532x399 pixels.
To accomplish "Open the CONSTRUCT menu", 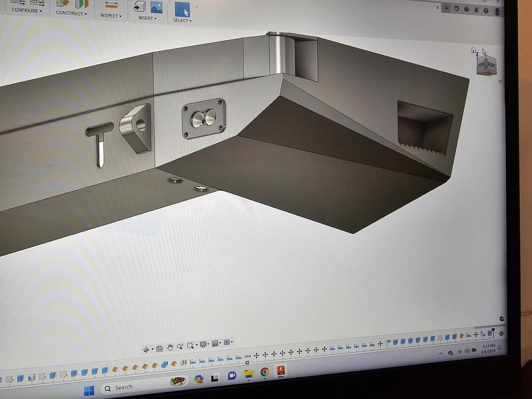I will [71, 13].
